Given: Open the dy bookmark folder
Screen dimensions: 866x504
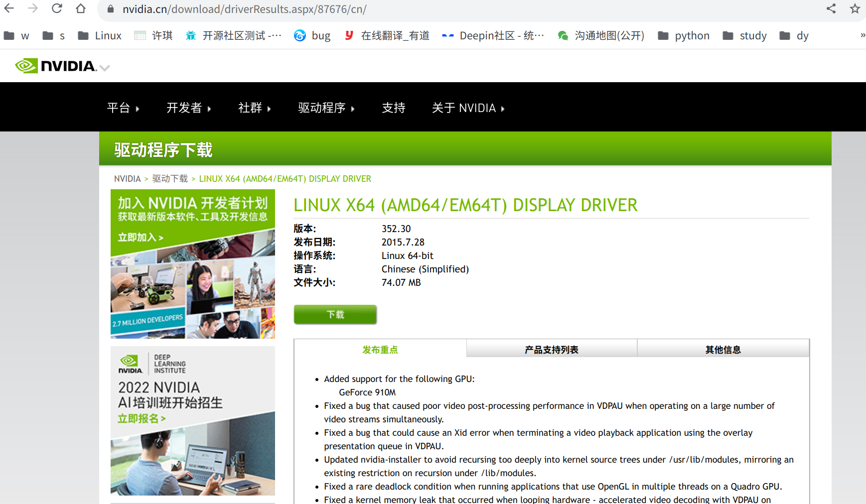Looking at the screenshot, I should click(794, 36).
